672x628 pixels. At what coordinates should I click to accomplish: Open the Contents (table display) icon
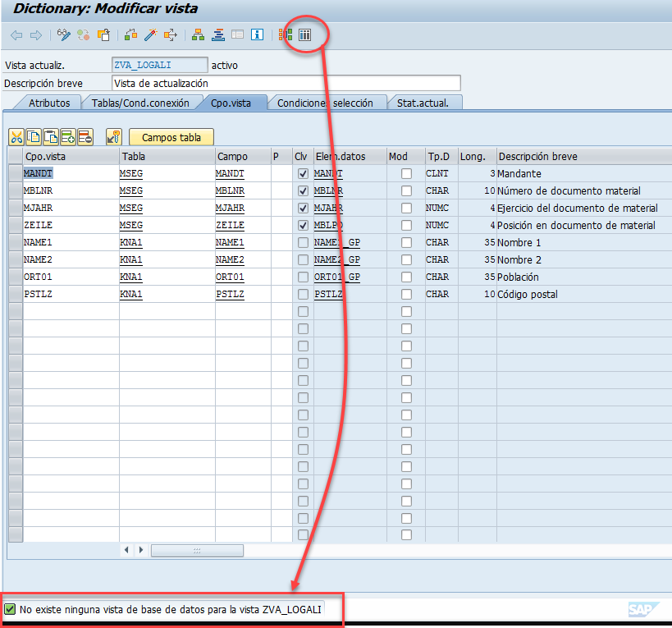point(304,34)
